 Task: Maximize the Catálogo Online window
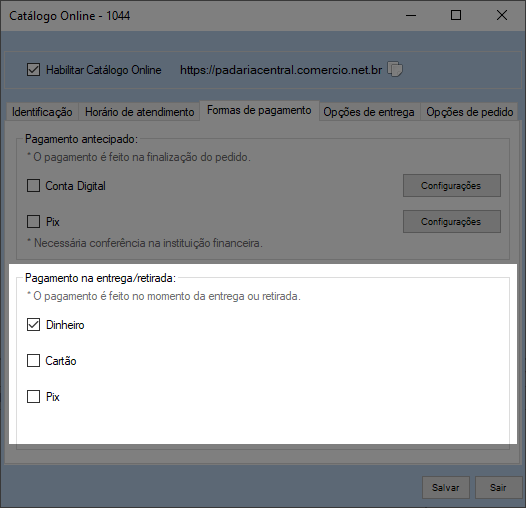coord(456,15)
